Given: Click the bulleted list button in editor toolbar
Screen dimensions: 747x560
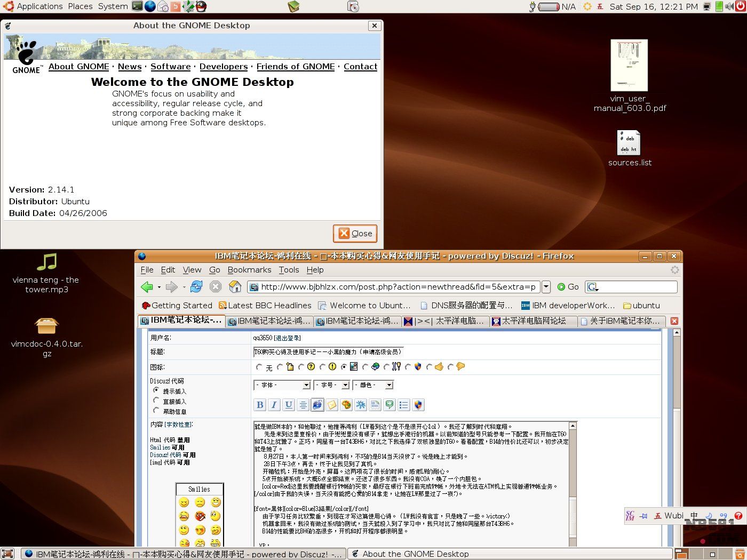Looking at the screenshot, I should coord(404,405).
